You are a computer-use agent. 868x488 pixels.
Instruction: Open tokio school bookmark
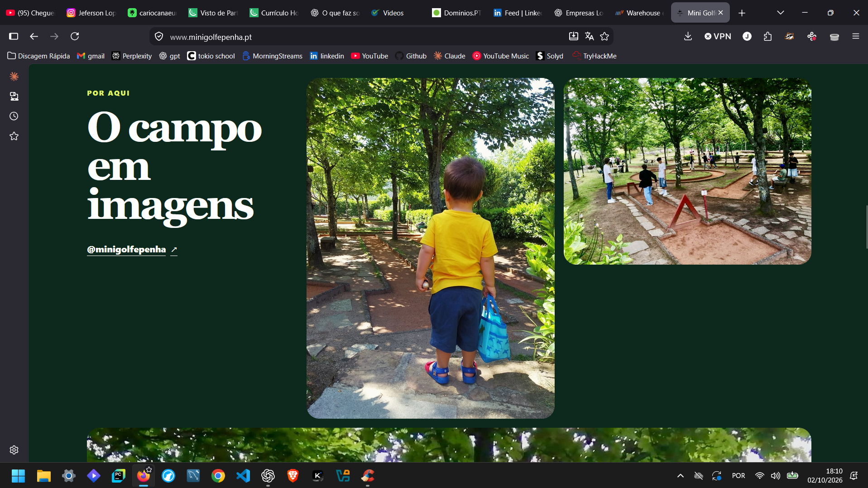[211, 56]
